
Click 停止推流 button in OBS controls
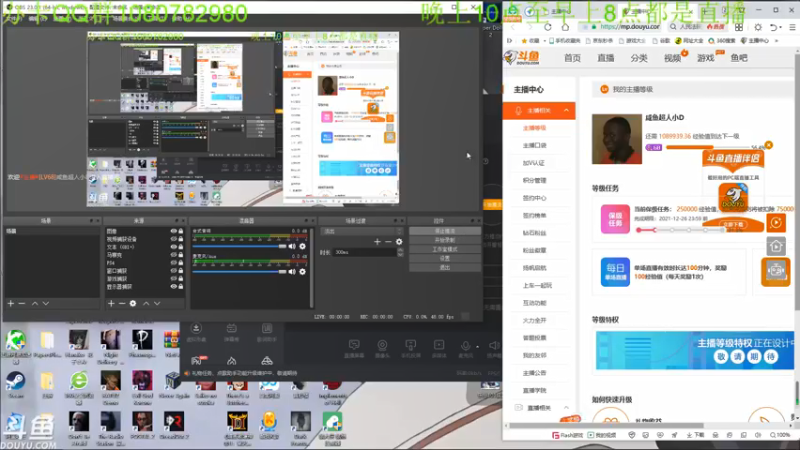(x=444, y=231)
